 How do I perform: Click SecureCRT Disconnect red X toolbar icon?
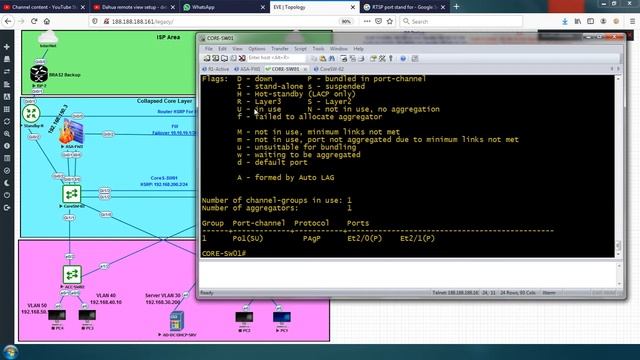coord(242,58)
